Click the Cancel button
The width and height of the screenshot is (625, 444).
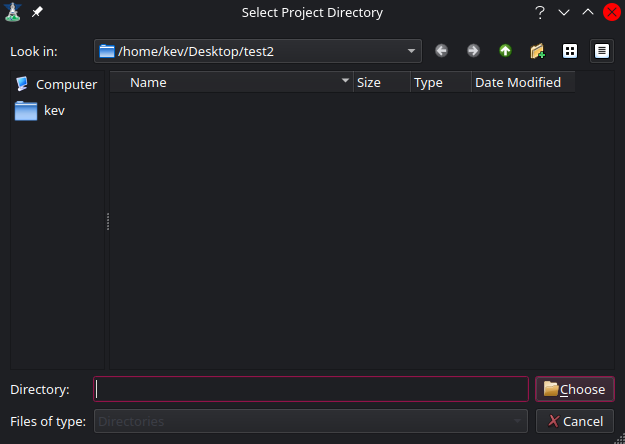[575, 421]
